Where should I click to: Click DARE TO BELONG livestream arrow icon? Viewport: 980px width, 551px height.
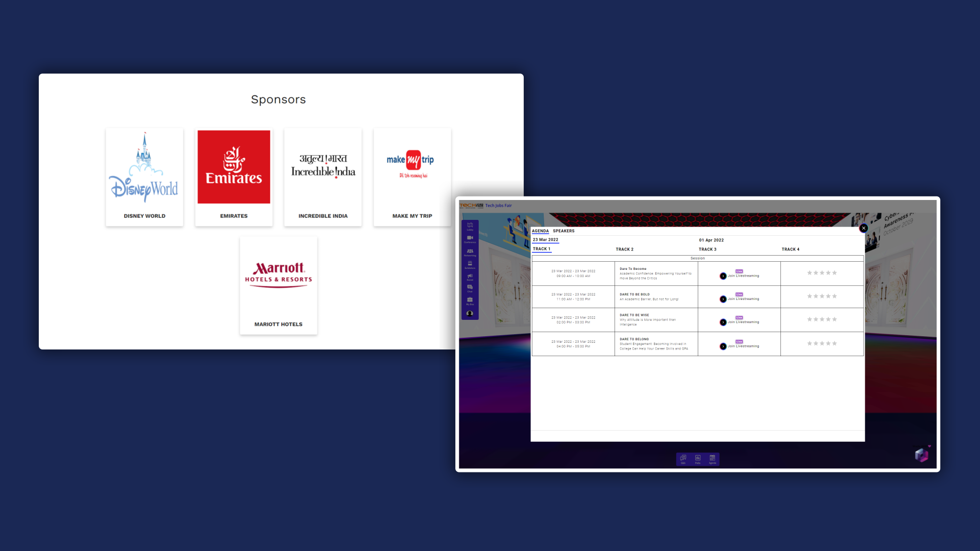723,346
